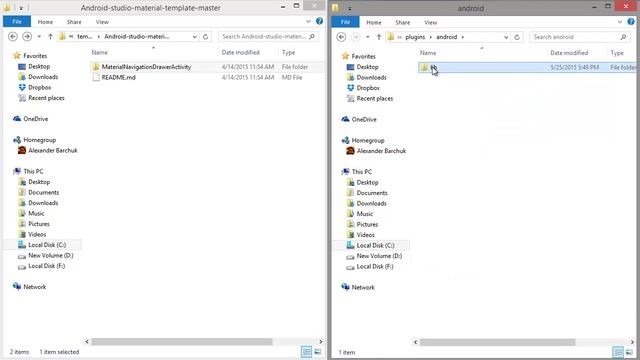Sort by Date modified in left window
The image size is (640, 360).
pyautogui.click(x=240, y=53)
